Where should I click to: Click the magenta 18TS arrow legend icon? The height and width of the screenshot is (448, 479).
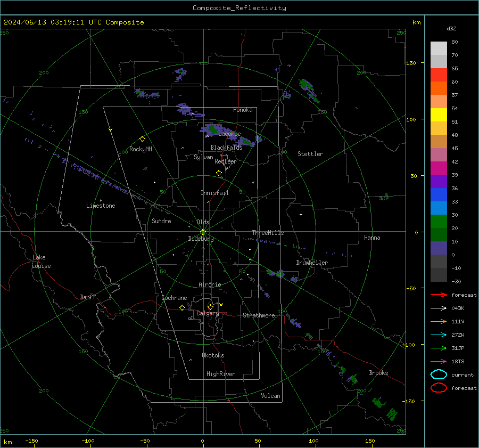click(x=439, y=362)
